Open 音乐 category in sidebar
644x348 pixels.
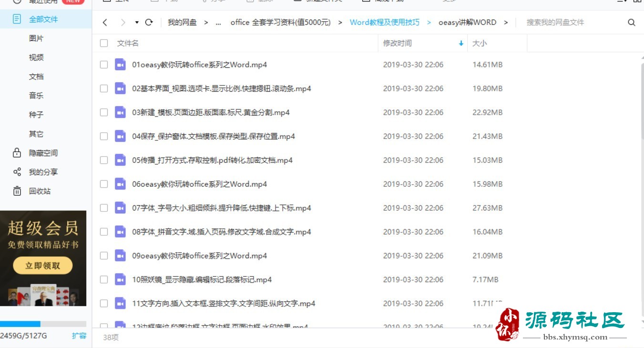(x=36, y=95)
